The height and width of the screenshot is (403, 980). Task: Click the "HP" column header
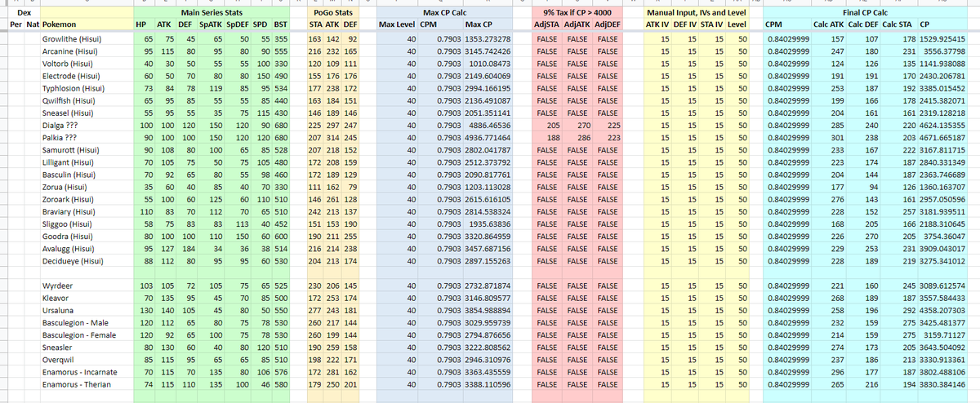[x=141, y=25]
